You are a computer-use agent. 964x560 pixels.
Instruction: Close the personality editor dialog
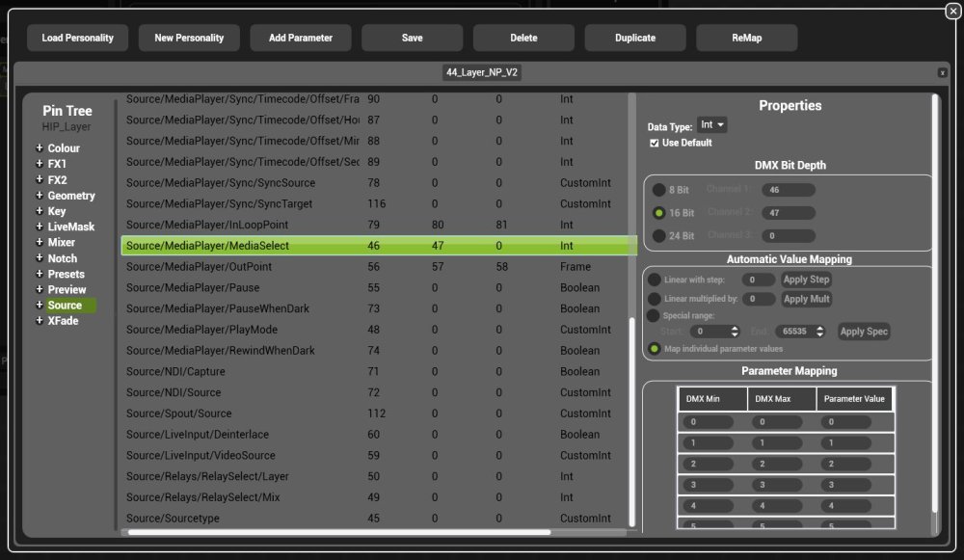pos(952,11)
